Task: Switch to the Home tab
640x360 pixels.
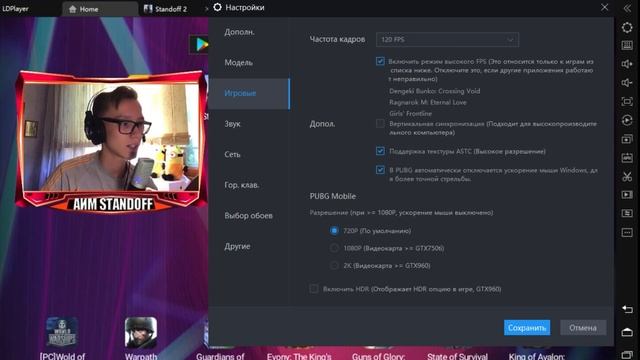Action: coord(100,9)
